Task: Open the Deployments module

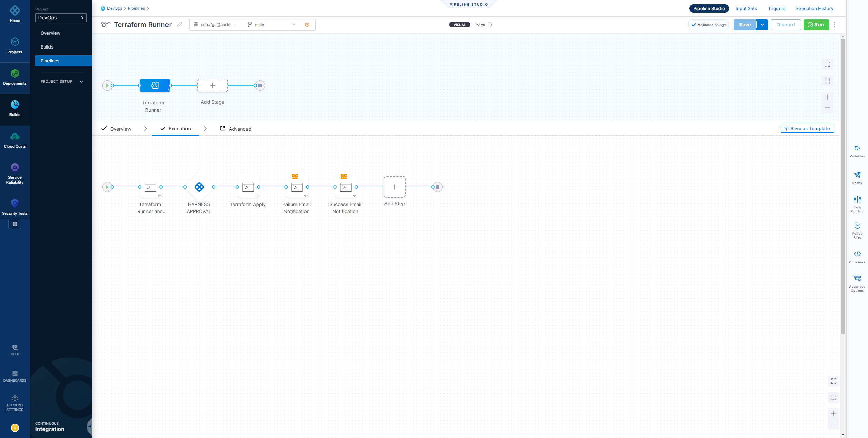Action: [15, 77]
